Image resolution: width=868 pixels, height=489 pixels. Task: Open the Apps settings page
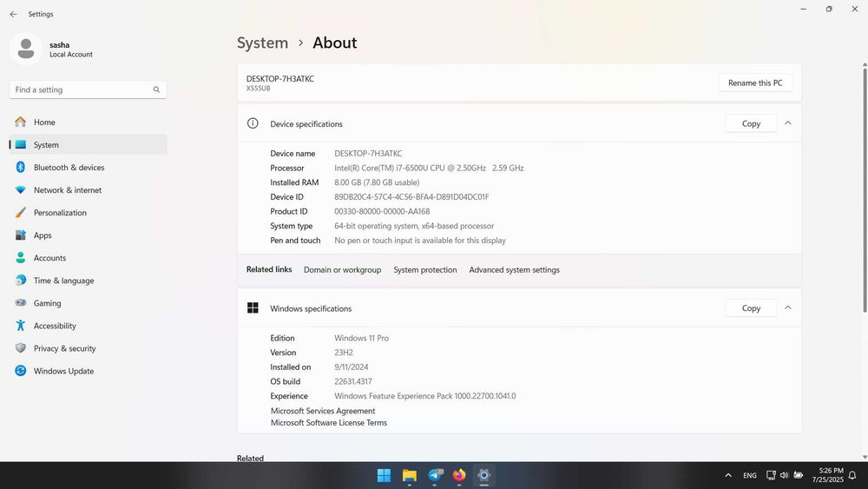point(88,235)
